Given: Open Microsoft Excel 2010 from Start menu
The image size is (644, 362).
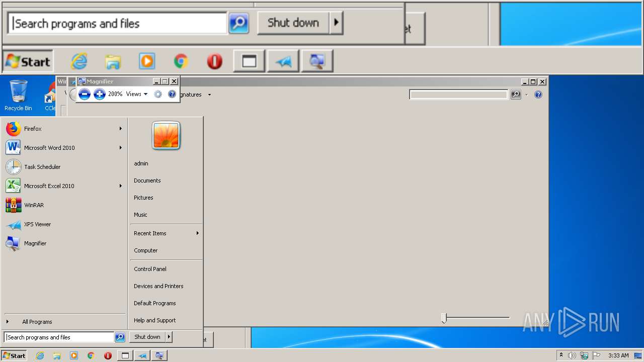Looking at the screenshot, I should click(x=64, y=186).
